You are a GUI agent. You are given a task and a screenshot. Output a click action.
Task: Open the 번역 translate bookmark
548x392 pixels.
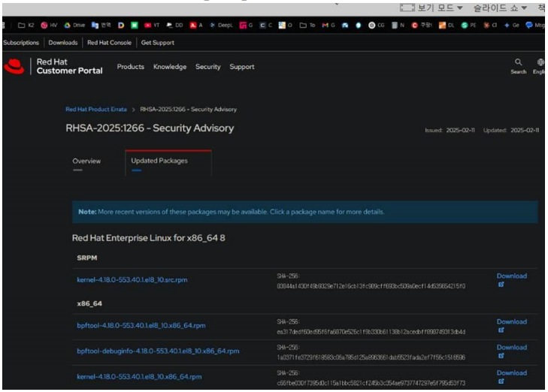tap(101, 25)
